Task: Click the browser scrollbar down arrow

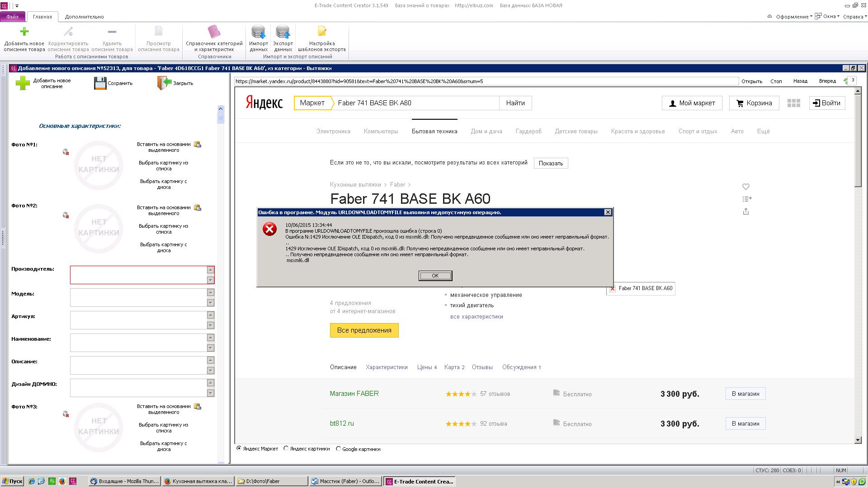Action: click(x=858, y=440)
